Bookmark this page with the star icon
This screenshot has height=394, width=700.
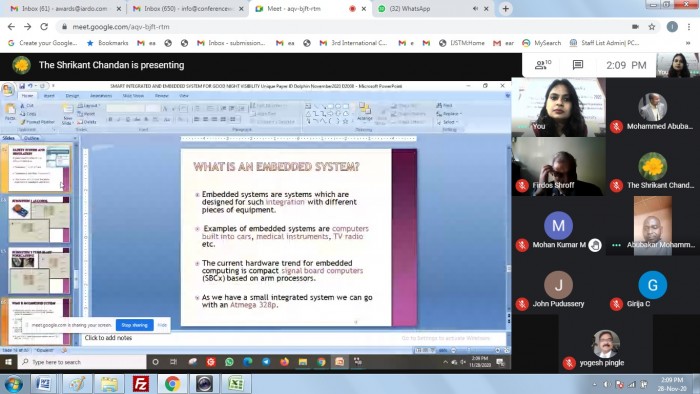pos(652,27)
